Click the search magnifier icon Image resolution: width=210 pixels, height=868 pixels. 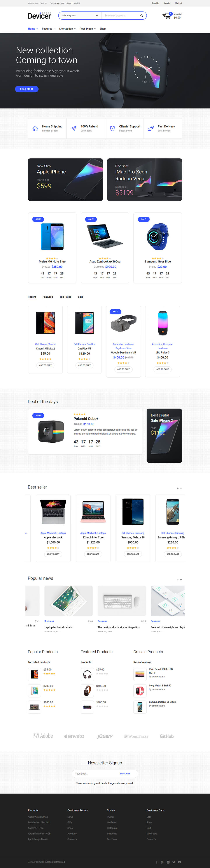point(142,16)
